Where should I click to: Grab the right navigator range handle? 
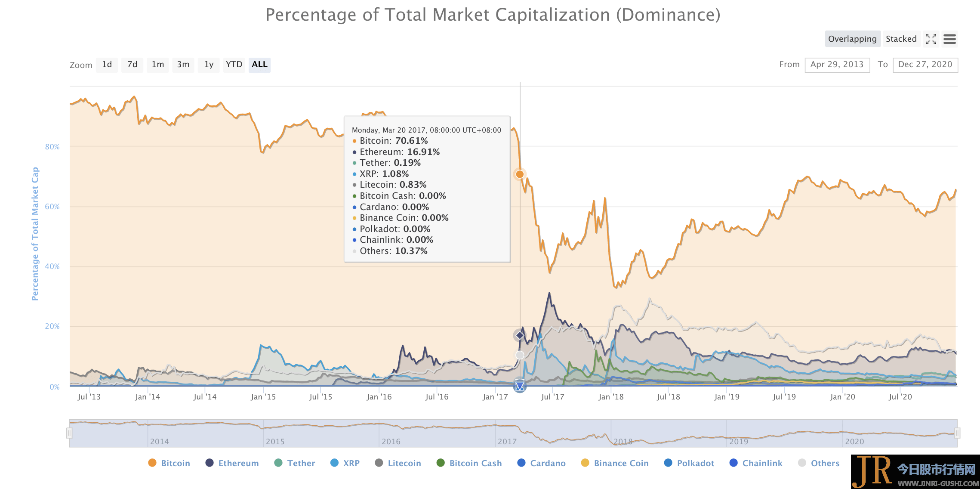pyautogui.click(x=957, y=433)
